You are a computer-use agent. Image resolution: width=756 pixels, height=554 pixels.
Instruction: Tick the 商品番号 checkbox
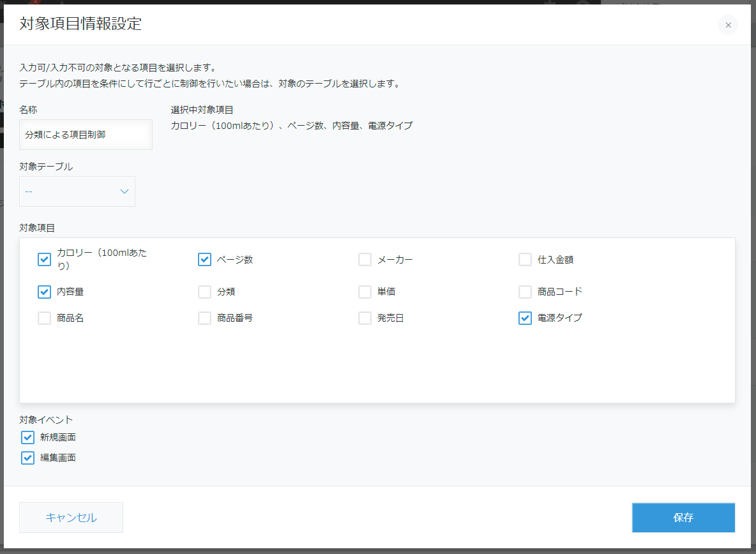click(x=204, y=318)
